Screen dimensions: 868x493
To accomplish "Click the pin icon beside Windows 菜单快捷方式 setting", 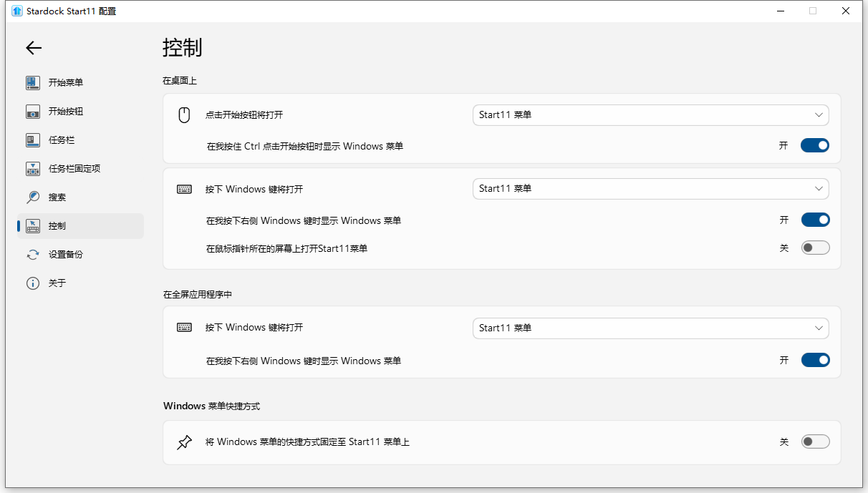I will tap(184, 441).
